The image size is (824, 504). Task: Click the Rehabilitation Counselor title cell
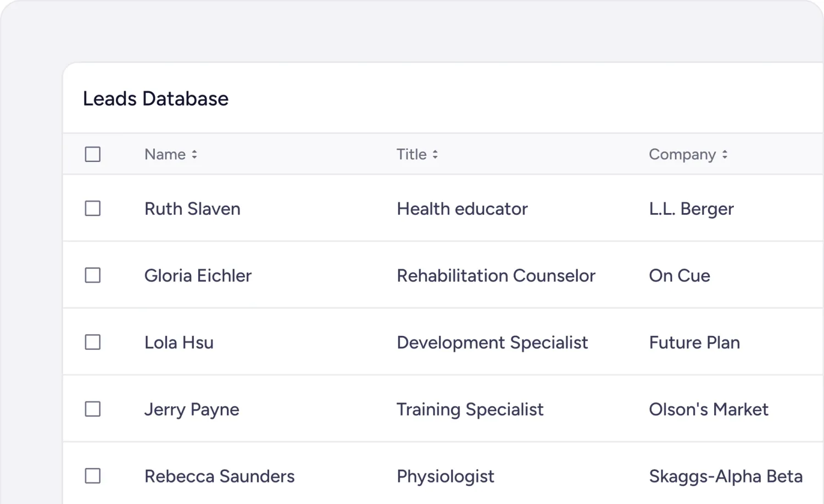(496, 276)
